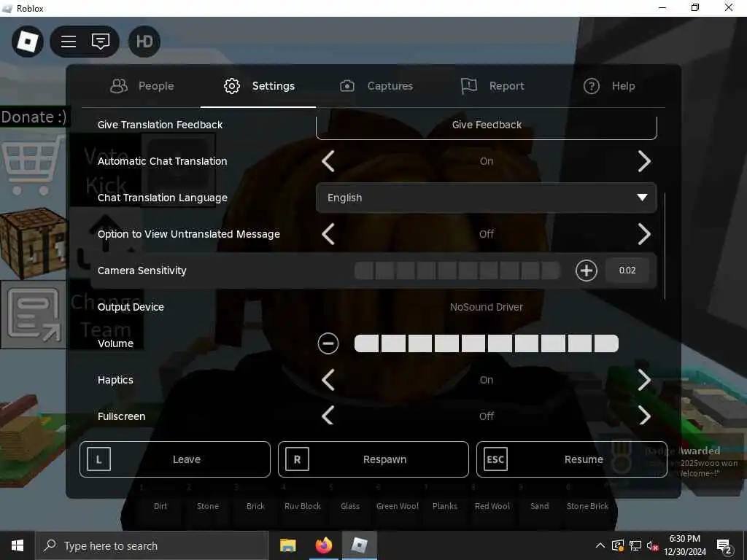Open the Captures tab

[x=376, y=86]
